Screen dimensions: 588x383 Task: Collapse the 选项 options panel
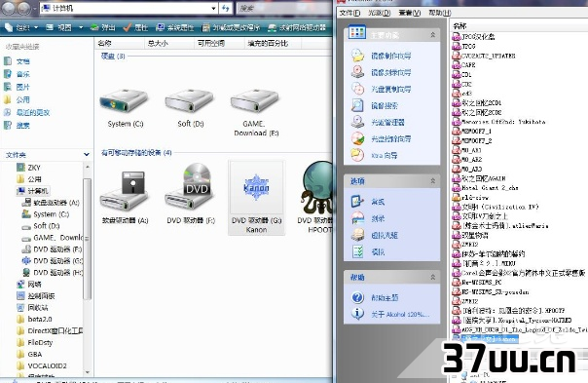[433, 181]
